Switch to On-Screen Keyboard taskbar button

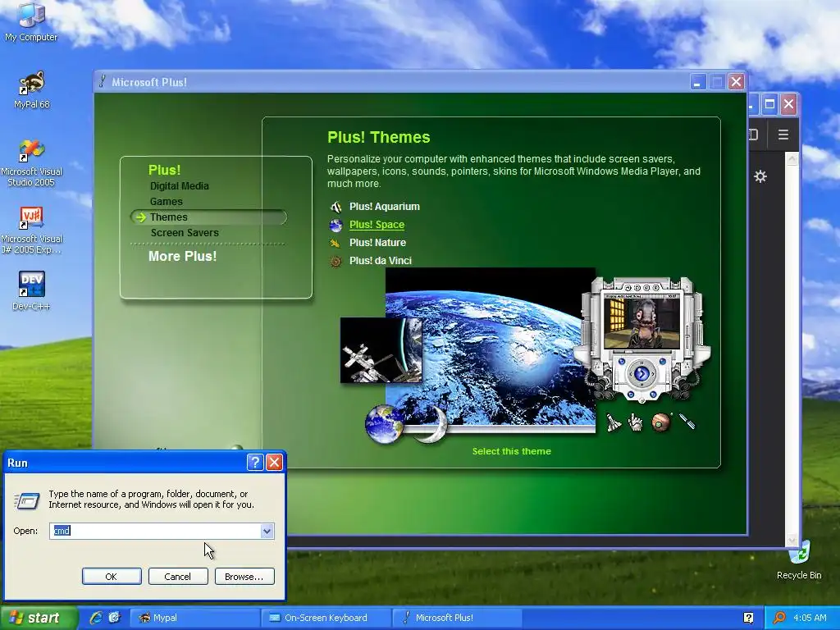pyautogui.click(x=326, y=618)
